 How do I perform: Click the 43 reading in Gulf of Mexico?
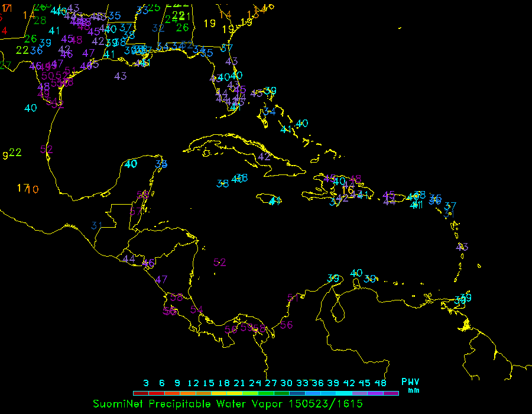[x=121, y=76]
